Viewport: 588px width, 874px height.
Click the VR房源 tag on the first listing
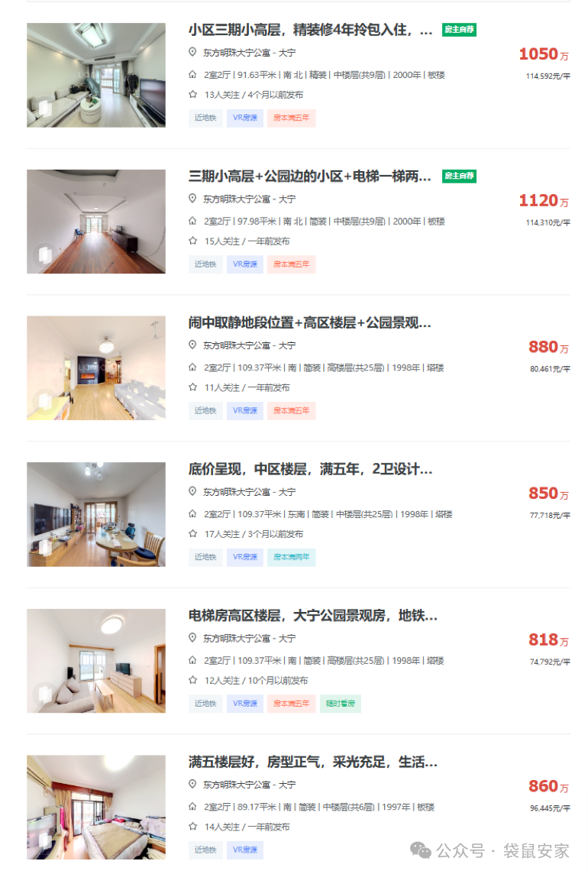245,118
